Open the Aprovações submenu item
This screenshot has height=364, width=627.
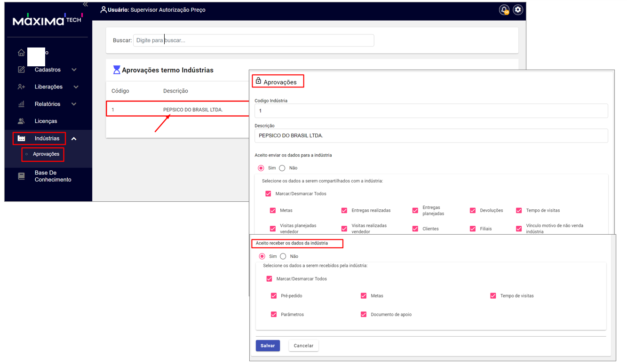point(46,154)
